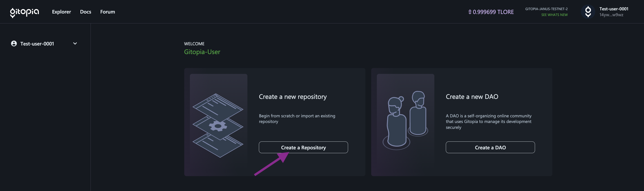
Task: Click the TLORE token symbol icon
Action: [x=470, y=12]
